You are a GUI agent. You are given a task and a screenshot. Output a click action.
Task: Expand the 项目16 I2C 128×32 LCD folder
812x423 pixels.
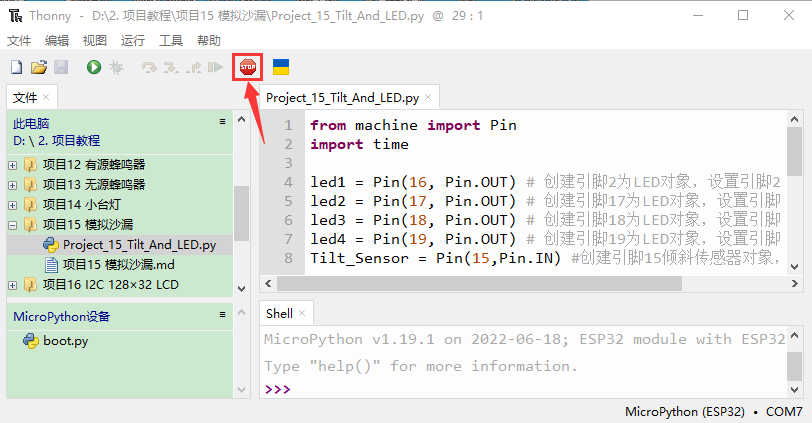coord(12,284)
